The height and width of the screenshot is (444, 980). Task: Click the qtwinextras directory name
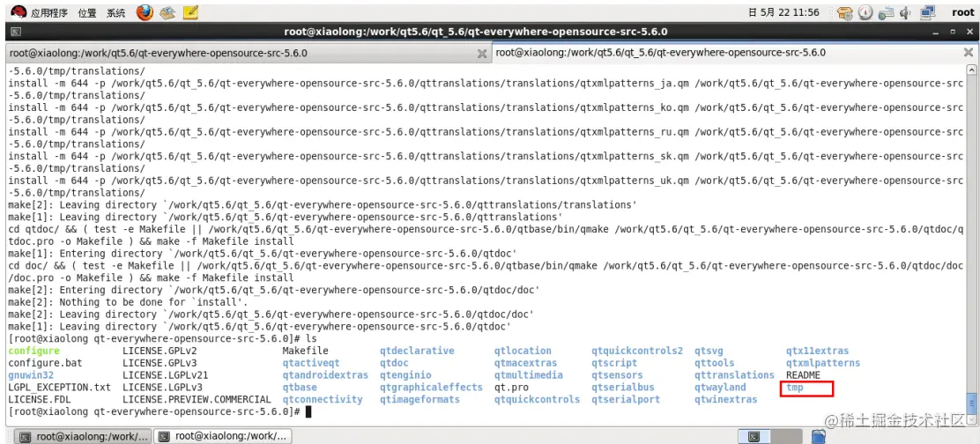(x=725, y=399)
